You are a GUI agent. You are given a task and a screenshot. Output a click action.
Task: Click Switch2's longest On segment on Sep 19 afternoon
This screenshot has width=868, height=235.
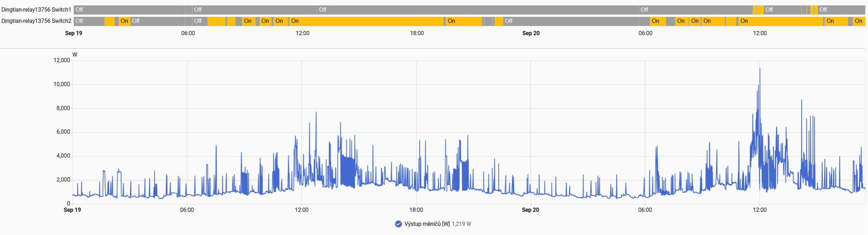coord(366,21)
